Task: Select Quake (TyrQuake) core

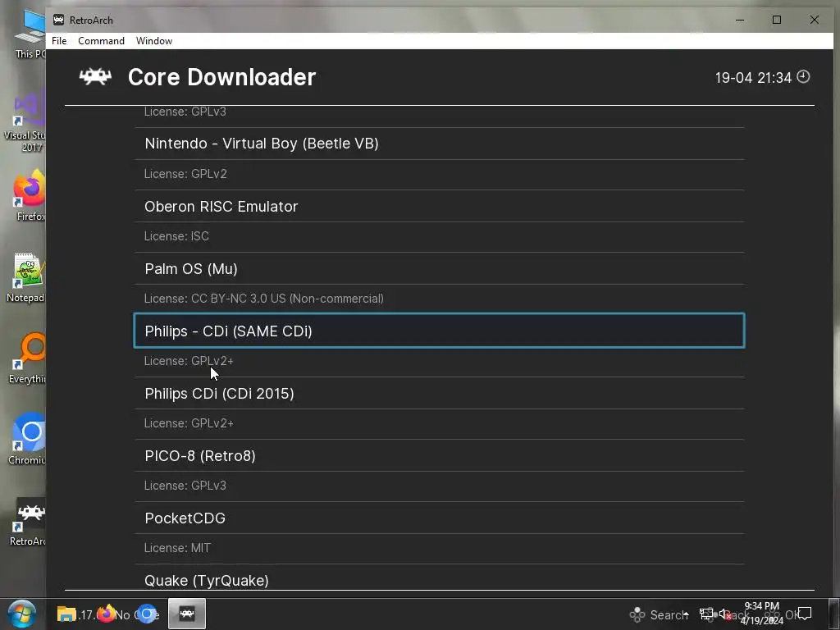Action: [x=440, y=580]
